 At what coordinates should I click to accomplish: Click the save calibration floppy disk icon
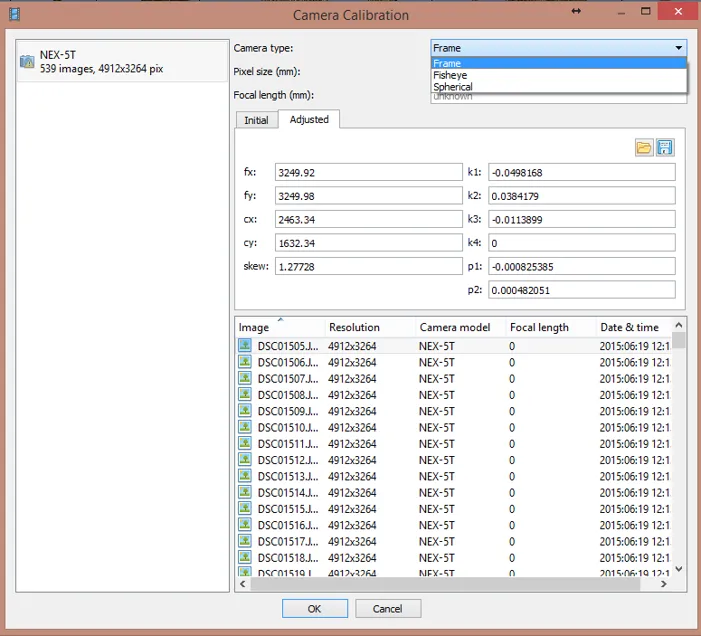click(664, 148)
